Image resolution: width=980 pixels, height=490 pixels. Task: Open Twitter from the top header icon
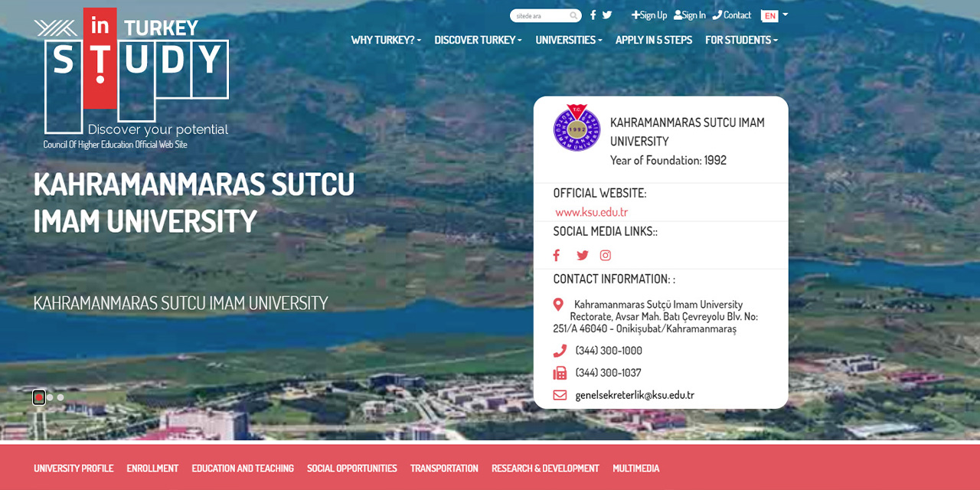click(606, 15)
